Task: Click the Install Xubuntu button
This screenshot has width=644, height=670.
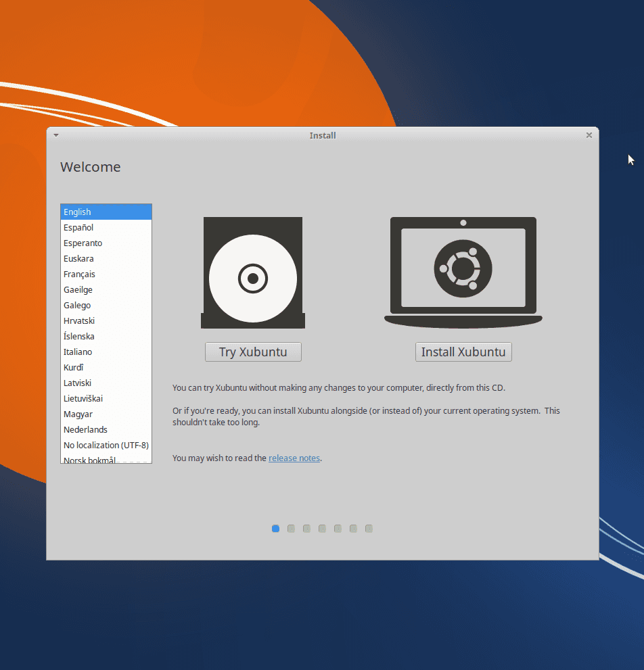Action: (463, 352)
